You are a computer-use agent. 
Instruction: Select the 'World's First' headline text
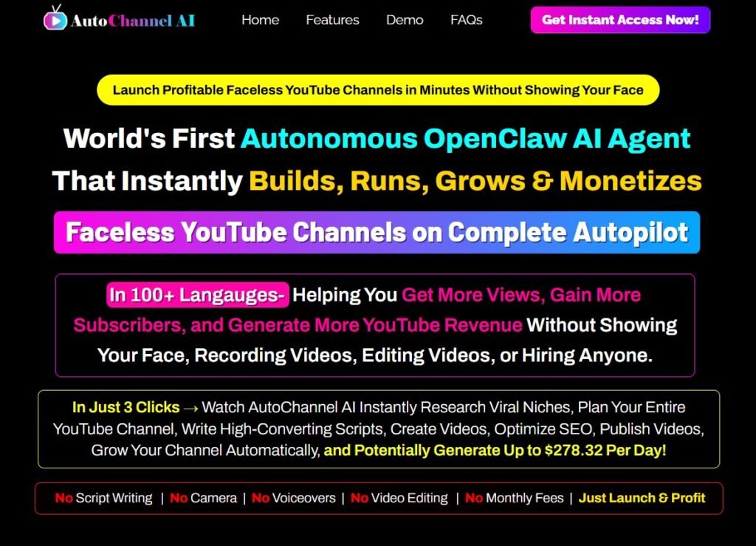coord(149,138)
